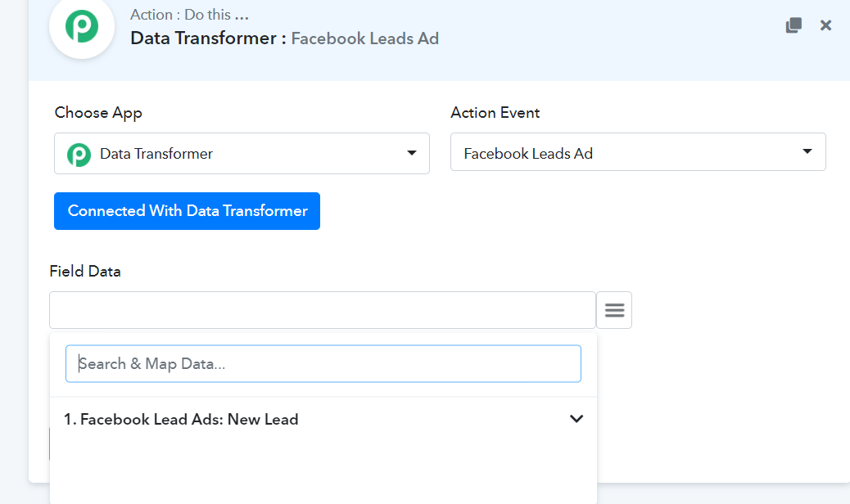Click the Pabbly logo in the action header
The height and width of the screenshot is (504, 850).
pyautogui.click(x=81, y=27)
